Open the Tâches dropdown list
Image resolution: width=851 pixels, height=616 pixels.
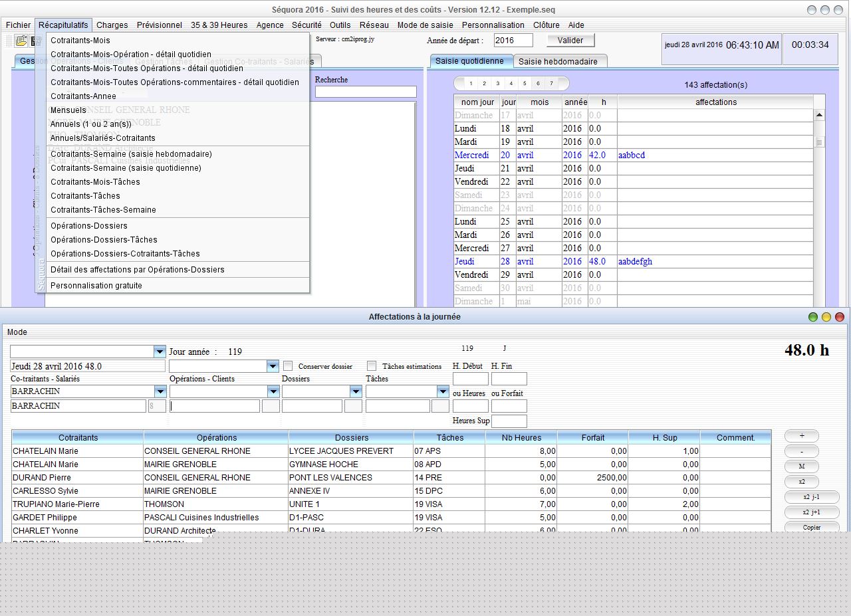point(443,391)
